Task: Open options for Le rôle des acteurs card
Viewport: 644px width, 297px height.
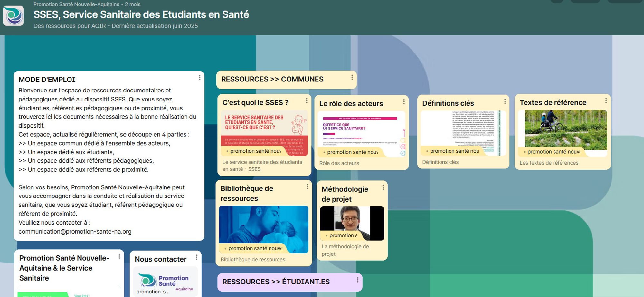Action: (404, 101)
